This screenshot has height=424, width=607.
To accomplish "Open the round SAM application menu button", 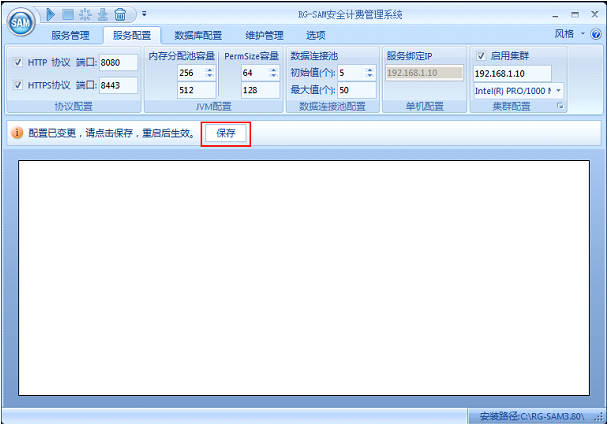I will [21, 22].
